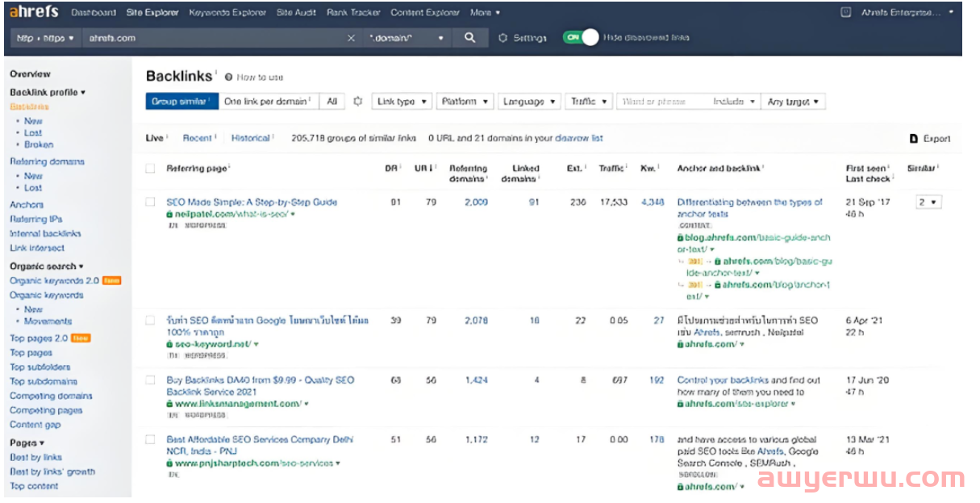Check the linksmanagement.com row checkbox
The height and width of the screenshot is (503, 980).
pos(150,379)
